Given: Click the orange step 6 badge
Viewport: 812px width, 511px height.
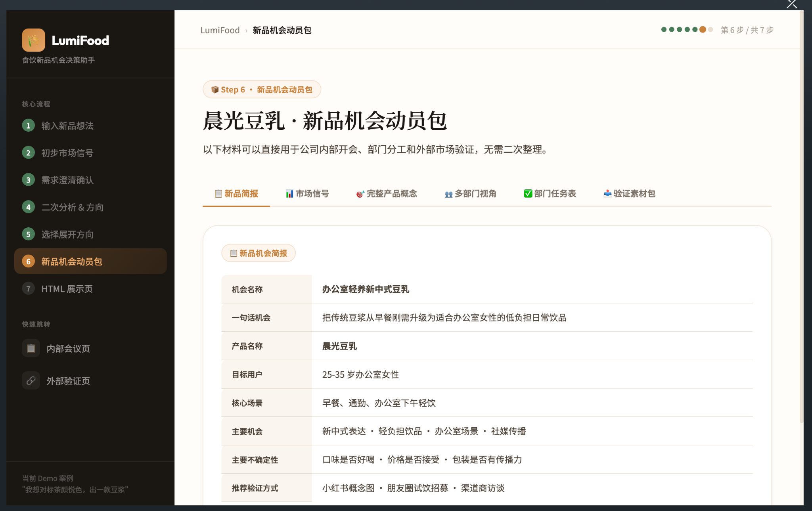Looking at the screenshot, I should click(28, 261).
